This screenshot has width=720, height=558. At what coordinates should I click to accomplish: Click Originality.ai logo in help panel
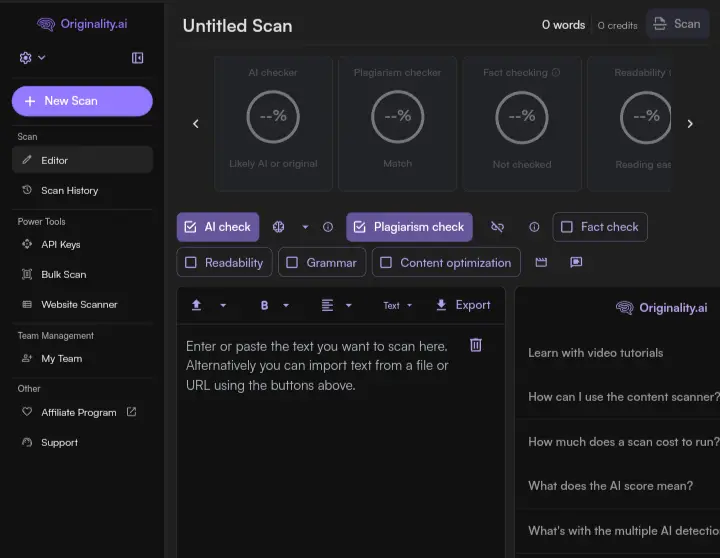[661, 308]
